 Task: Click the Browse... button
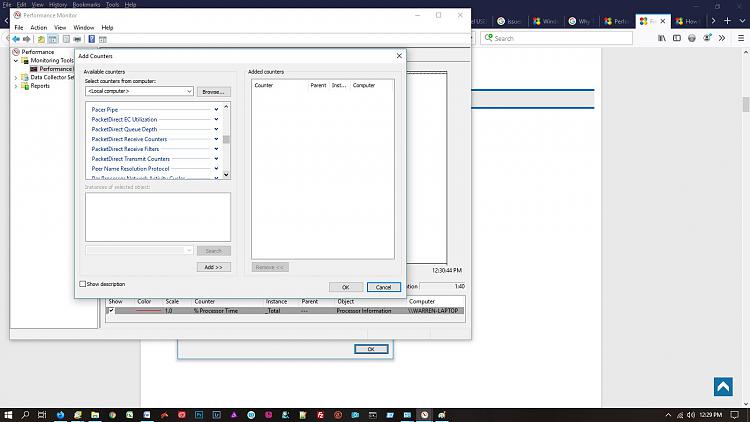pyautogui.click(x=213, y=91)
